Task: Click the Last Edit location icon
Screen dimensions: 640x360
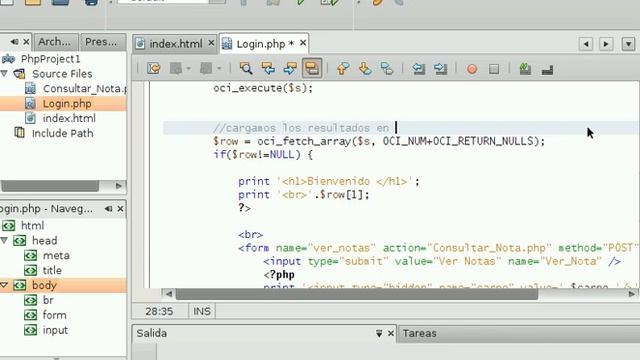Action: [154, 69]
